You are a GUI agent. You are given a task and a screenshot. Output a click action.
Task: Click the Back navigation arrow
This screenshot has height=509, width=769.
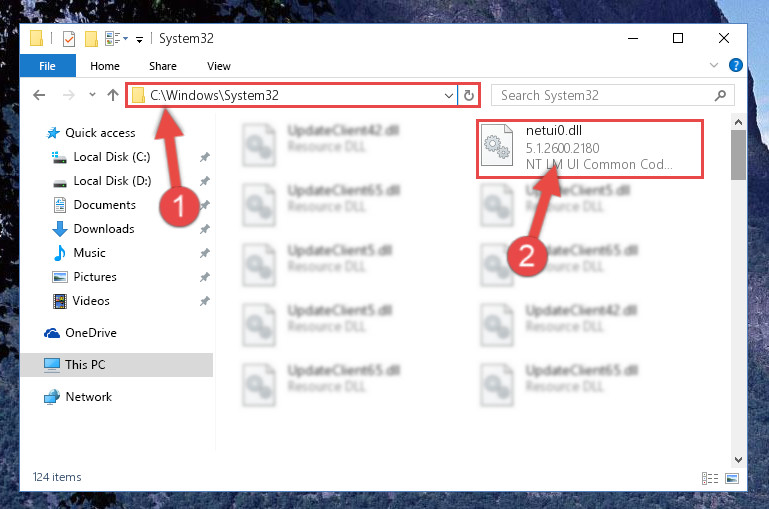point(39,95)
